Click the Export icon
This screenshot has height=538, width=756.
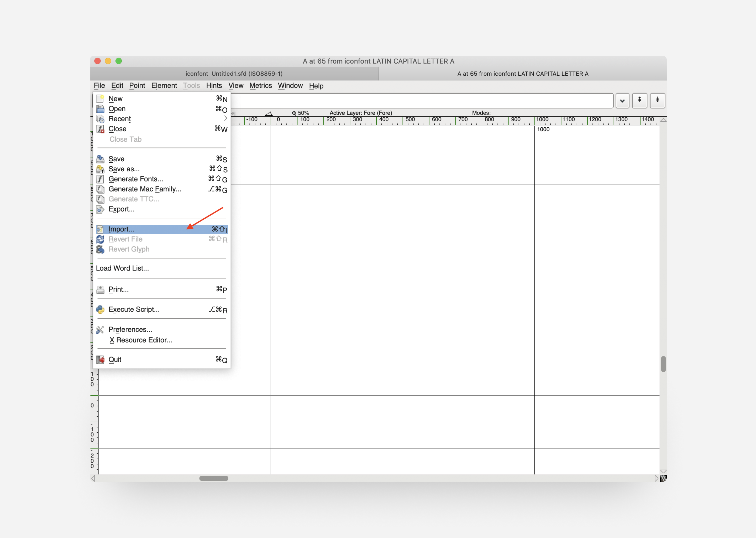100,209
